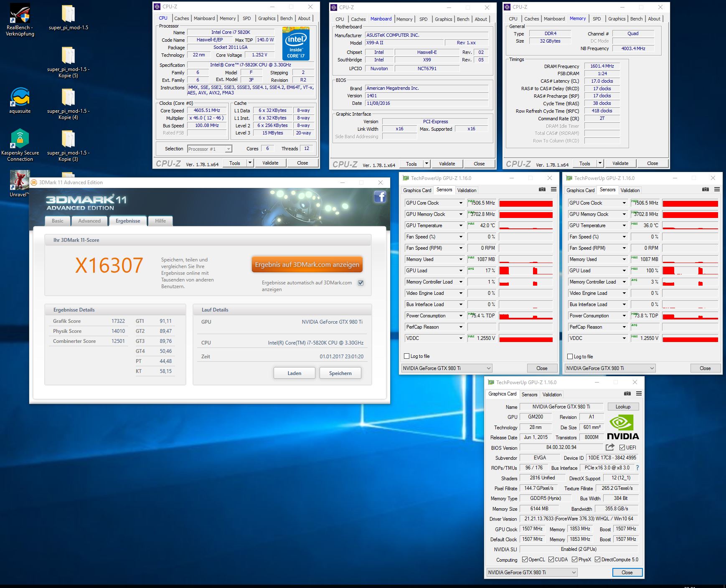Image resolution: width=726 pixels, height=588 pixels.
Task: Click the Bus Interface question mark in GPU-Z
Action: [637, 468]
